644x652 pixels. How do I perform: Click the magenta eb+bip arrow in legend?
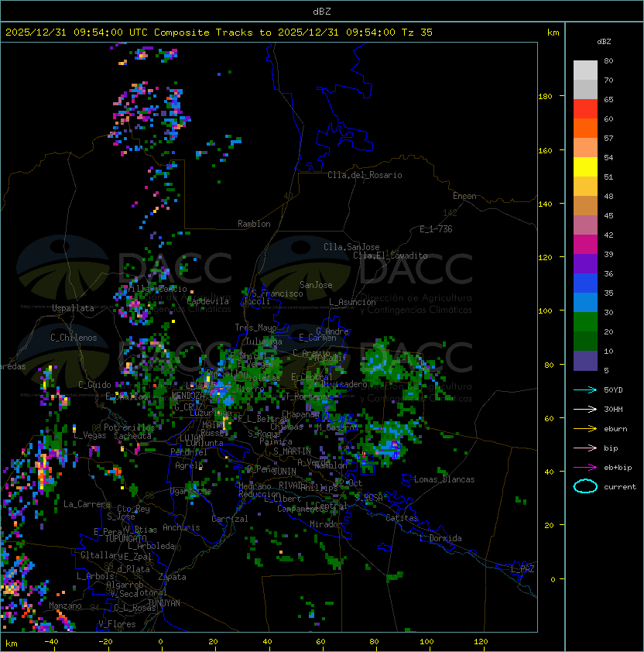pos(585,468)
